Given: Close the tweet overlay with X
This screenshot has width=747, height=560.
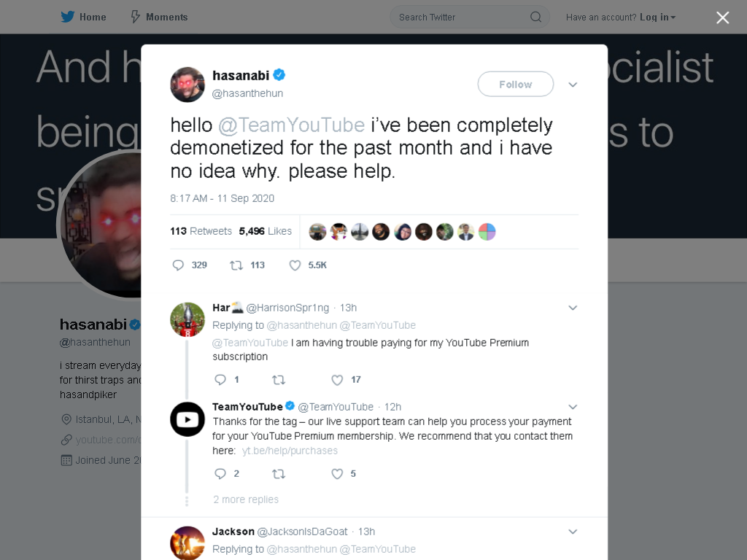Looking at the screenshot, I should tap(723, 17).
